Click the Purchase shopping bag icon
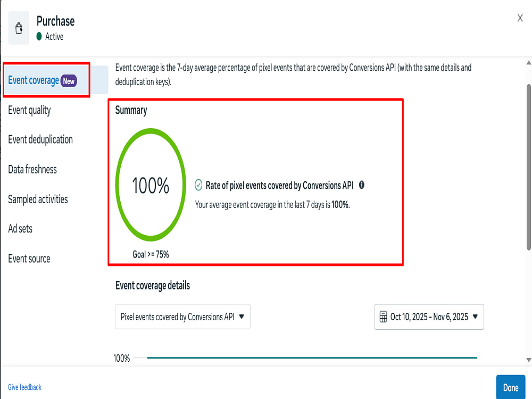Viewport: 532px width, 399px height. 19,28
